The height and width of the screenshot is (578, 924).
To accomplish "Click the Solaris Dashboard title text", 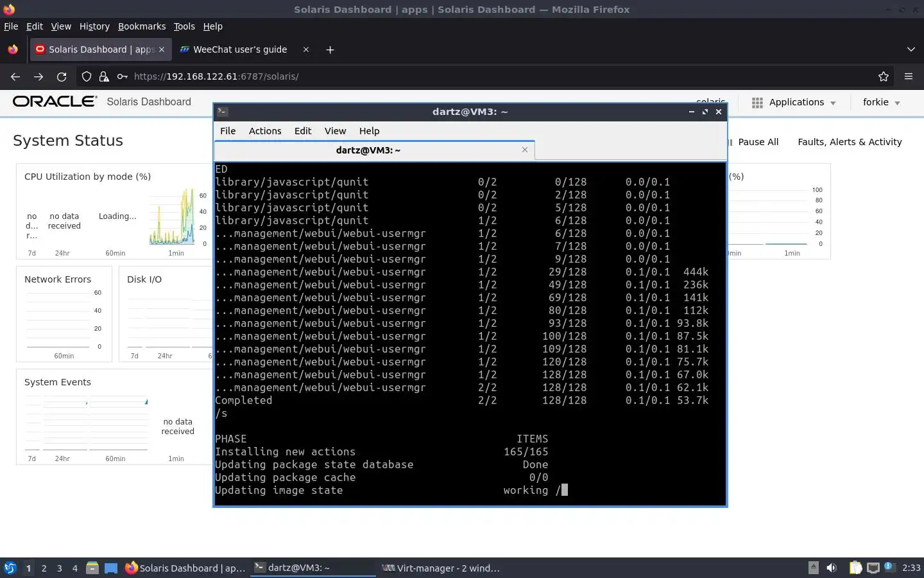I will (149, 101).
